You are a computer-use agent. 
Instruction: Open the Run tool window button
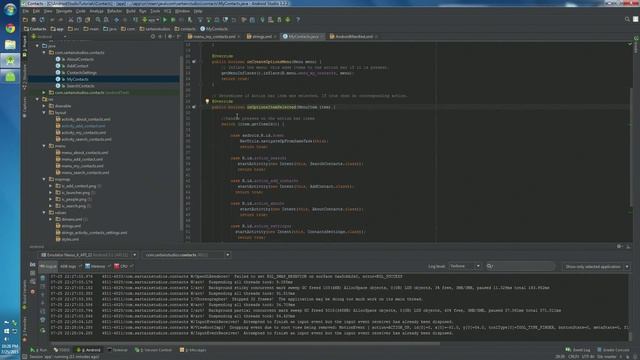39,350
